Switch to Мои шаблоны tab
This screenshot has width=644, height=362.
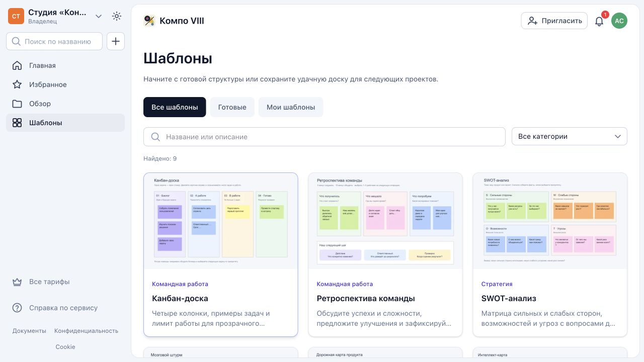click(291, 107)
